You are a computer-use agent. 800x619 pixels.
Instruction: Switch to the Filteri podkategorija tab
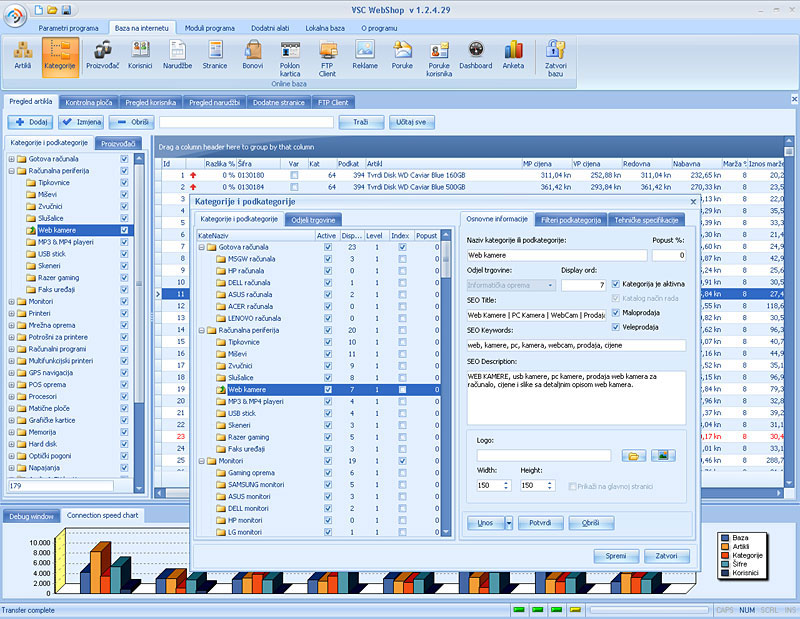point(571,220)
